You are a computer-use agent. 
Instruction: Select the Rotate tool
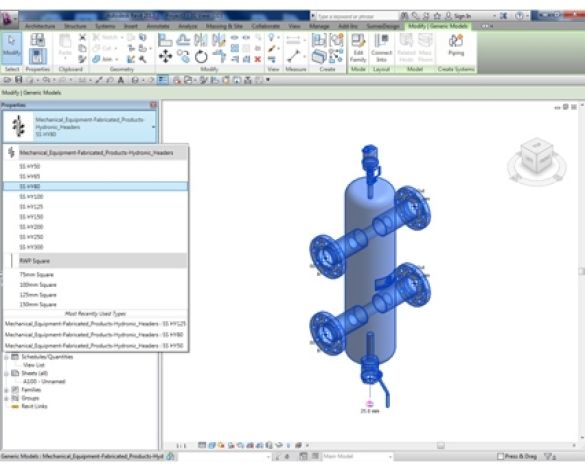point(201,56)
